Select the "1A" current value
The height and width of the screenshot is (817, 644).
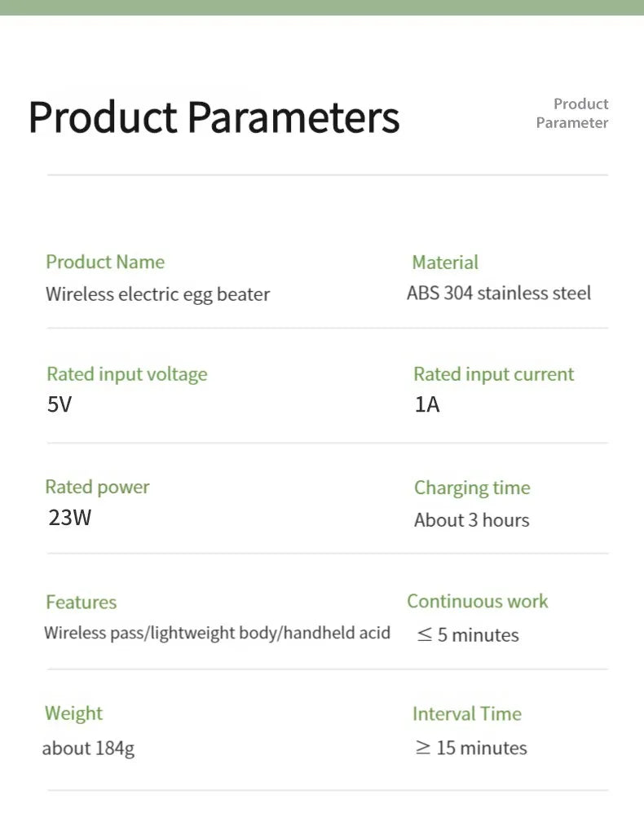[x=427, y=404]
